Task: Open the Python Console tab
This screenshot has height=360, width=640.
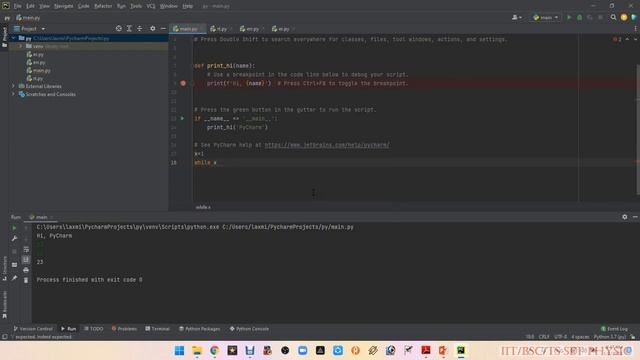Action: tap(249, 329)
